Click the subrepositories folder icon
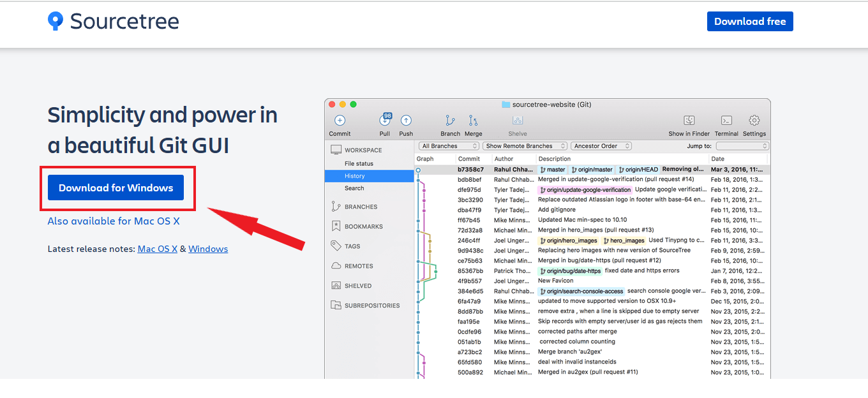Screen dimensions: 868x398 point(336,306)
